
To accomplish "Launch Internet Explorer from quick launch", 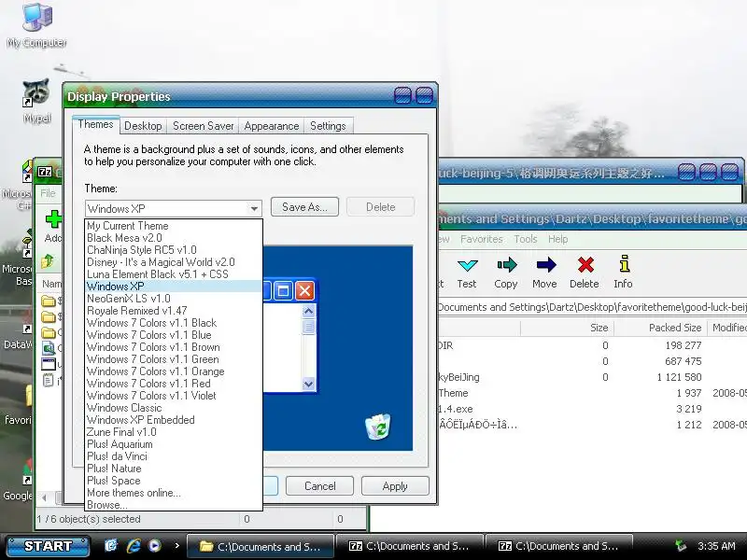I will [x=134, y=546].
